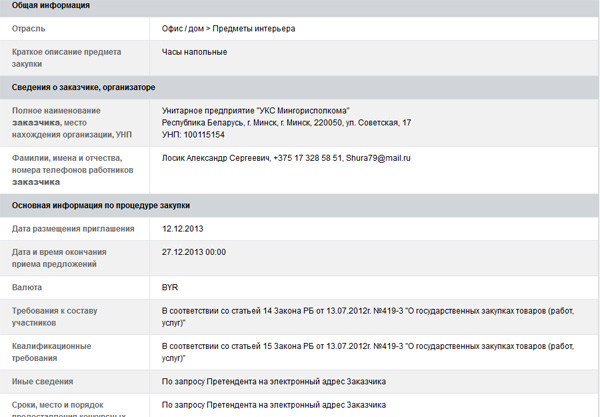Click the currency value BYR
The height and width of the screenshot is (417, 600).
tap(170, 287)
